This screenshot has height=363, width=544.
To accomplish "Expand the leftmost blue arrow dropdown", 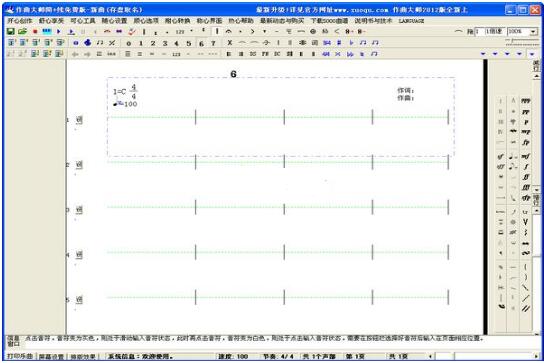I will (483, 54).
